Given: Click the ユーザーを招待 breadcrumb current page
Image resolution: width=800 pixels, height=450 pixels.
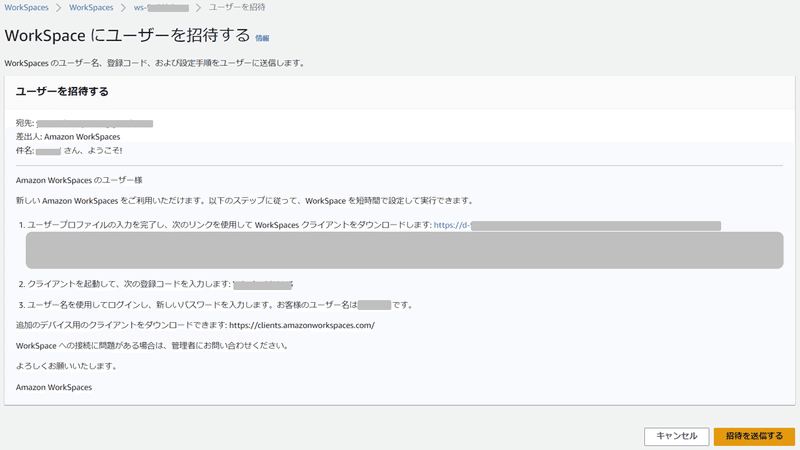Looking at the screenshot, I should (x=237, y=8).
